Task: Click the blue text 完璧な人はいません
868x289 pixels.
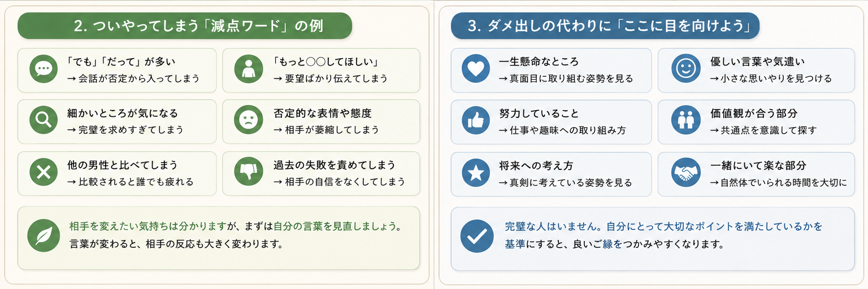Action: click(x=553, y=226)
